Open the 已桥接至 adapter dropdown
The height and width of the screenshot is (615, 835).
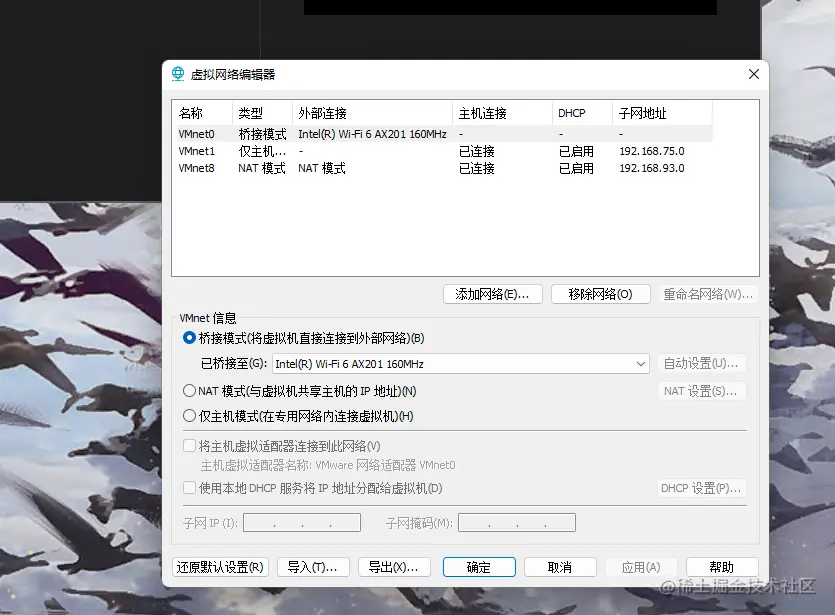point(461,364)
